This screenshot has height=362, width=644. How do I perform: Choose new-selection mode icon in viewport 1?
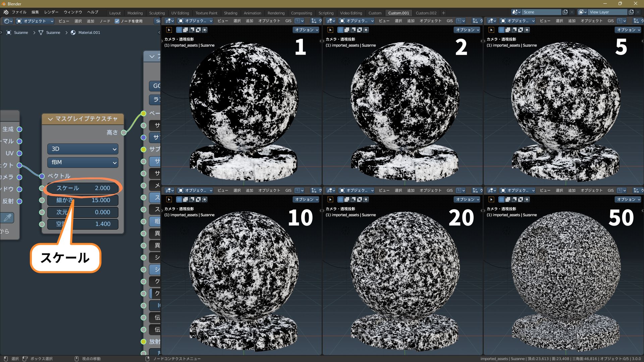click(x=179, y=30)
